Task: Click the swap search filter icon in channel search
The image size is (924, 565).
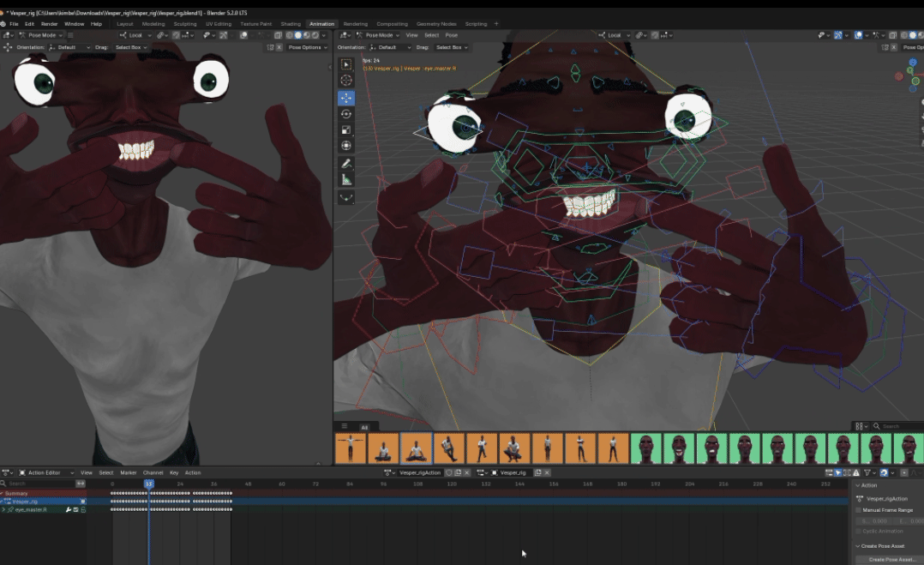Action: coord(81,484)
